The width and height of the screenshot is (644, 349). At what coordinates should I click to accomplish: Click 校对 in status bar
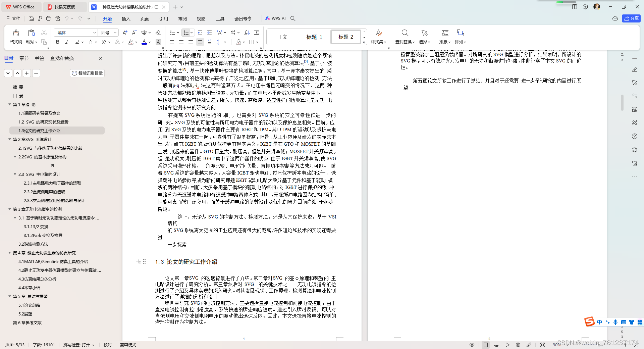point(108,345)
